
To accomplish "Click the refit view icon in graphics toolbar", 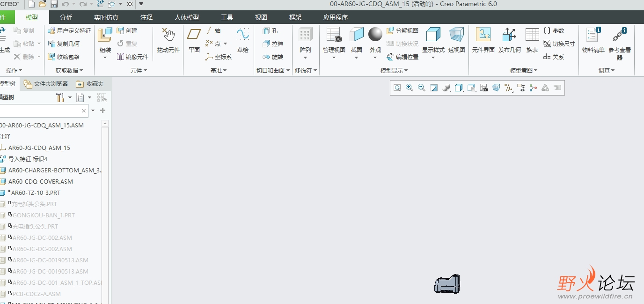I will 397,88.
